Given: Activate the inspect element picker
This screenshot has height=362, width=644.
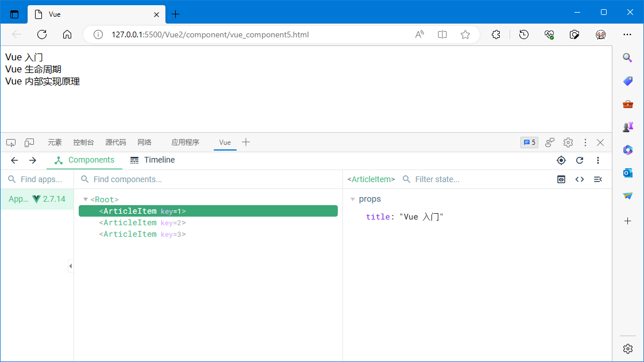Looking at the screenshot, I should 11,143.
